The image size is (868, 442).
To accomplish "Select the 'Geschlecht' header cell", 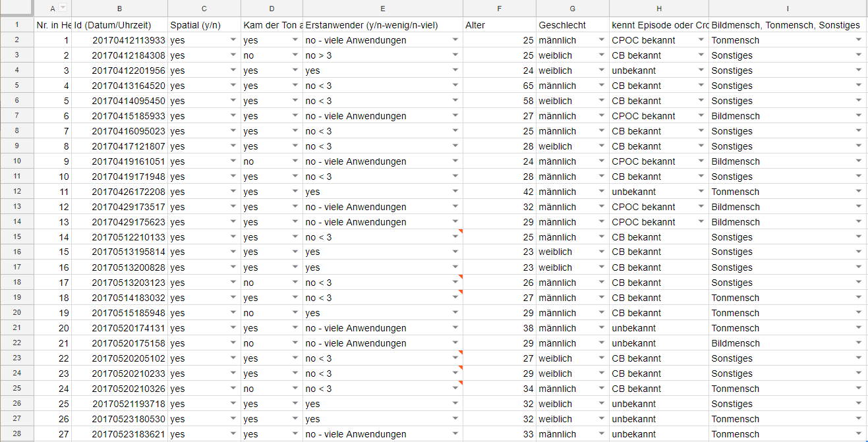I will [x=573, y=25].
